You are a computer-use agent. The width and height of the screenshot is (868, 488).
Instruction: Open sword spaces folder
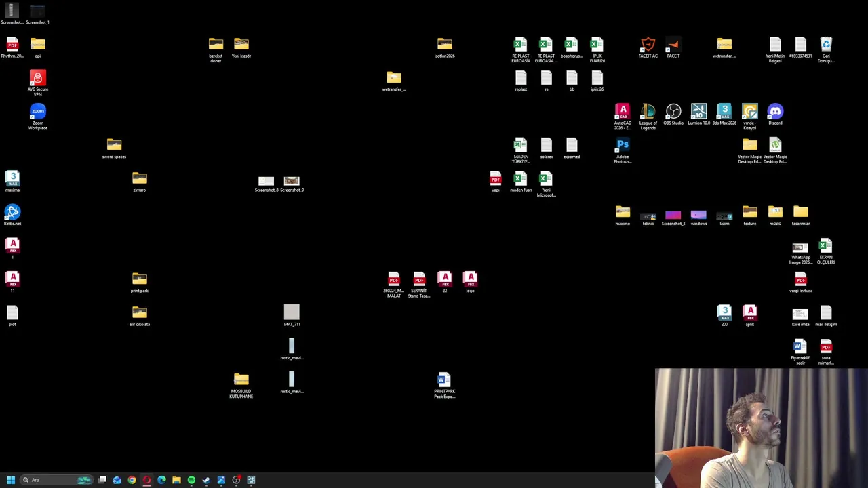point(114,148)
